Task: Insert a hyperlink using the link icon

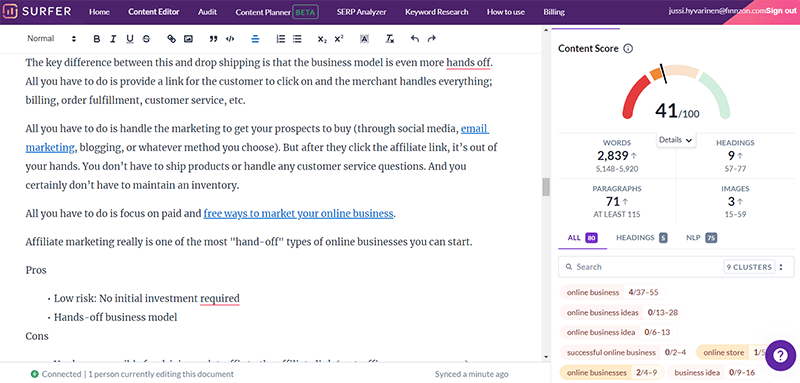Action: 171,39
